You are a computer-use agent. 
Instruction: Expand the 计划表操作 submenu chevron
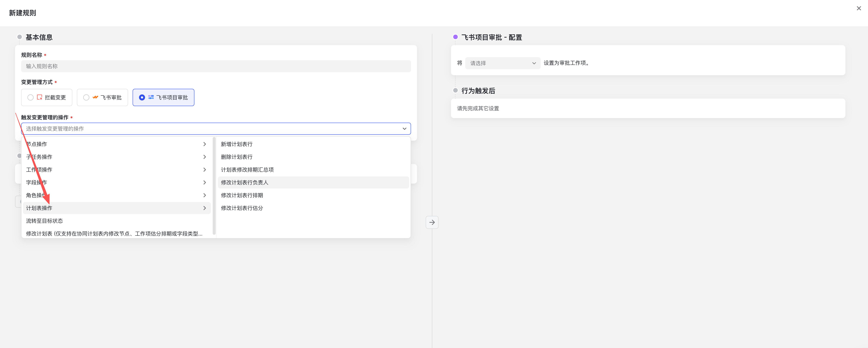[x=205, y=208]
